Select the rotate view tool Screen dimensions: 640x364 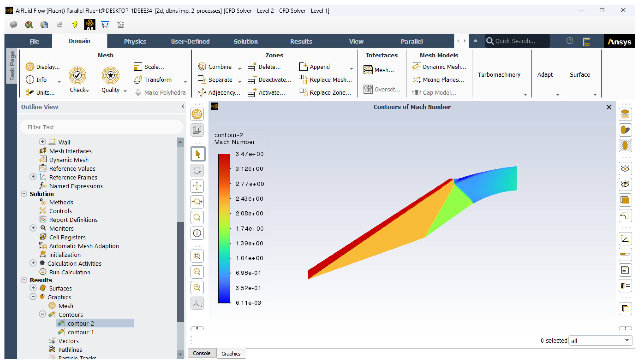point(197,171)
